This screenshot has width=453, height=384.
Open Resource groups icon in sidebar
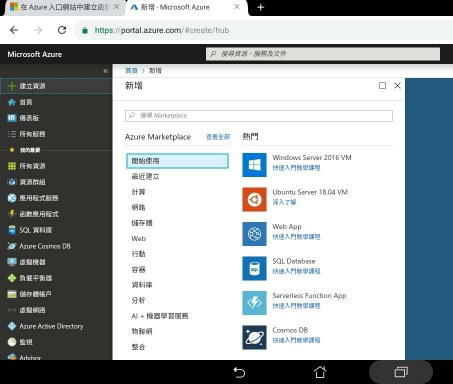coord(12,182)
